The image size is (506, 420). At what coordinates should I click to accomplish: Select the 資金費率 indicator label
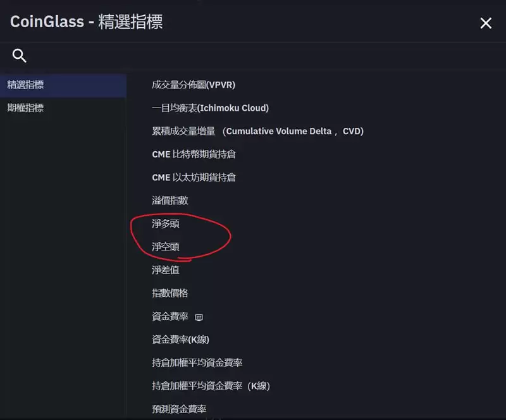170,316
